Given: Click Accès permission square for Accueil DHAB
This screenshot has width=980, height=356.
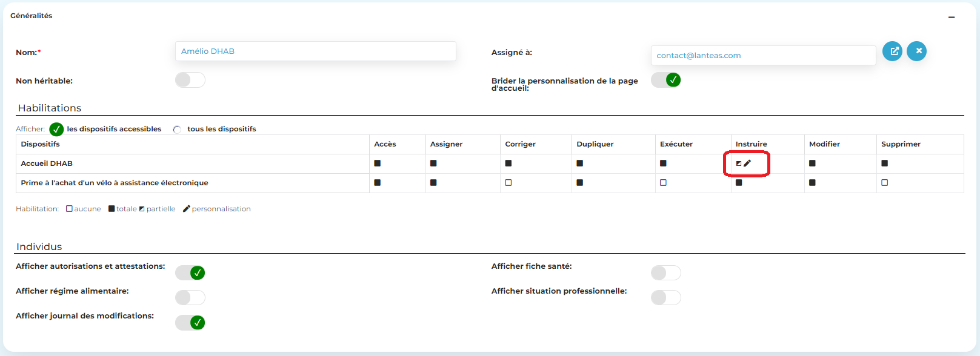Looking at the screenshot, I should (x=378, y=163).
